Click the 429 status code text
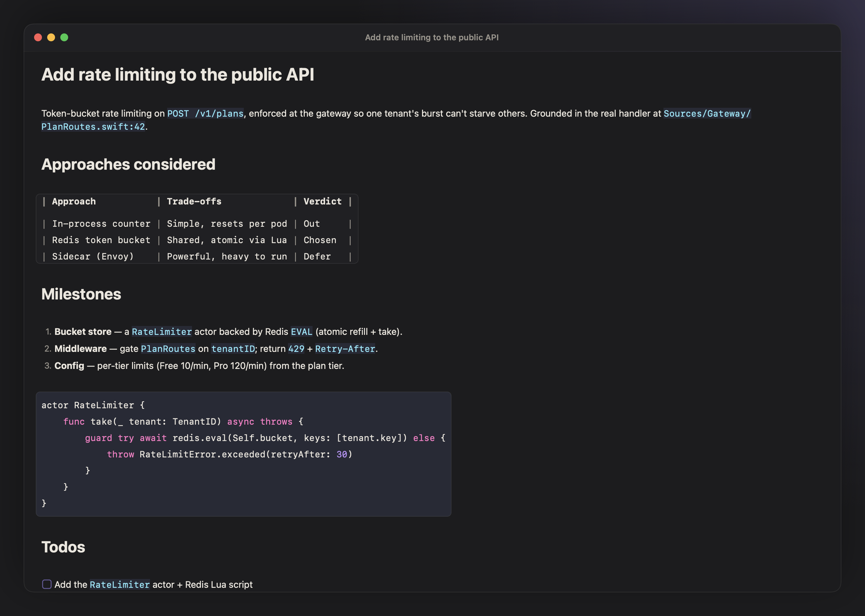This screenshot has height=616, width=865. click(296, 349)
